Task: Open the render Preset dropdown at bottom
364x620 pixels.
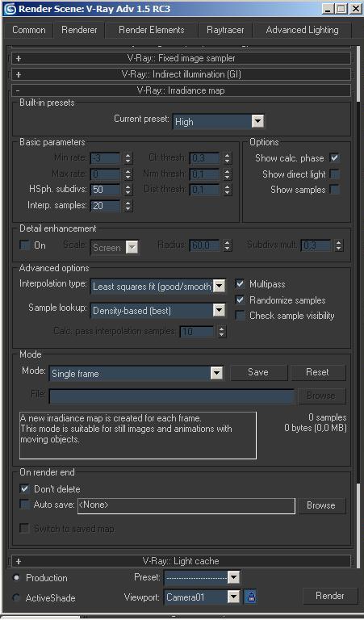Action: coord(202,578)
